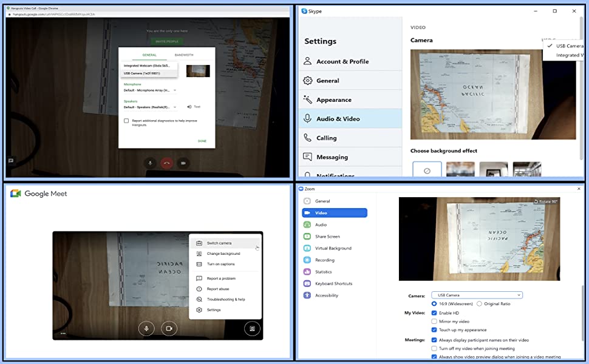Mute microphone in Hangouts call
The width and height of the screenshot is (589, 364).
(x=150, y=163)
